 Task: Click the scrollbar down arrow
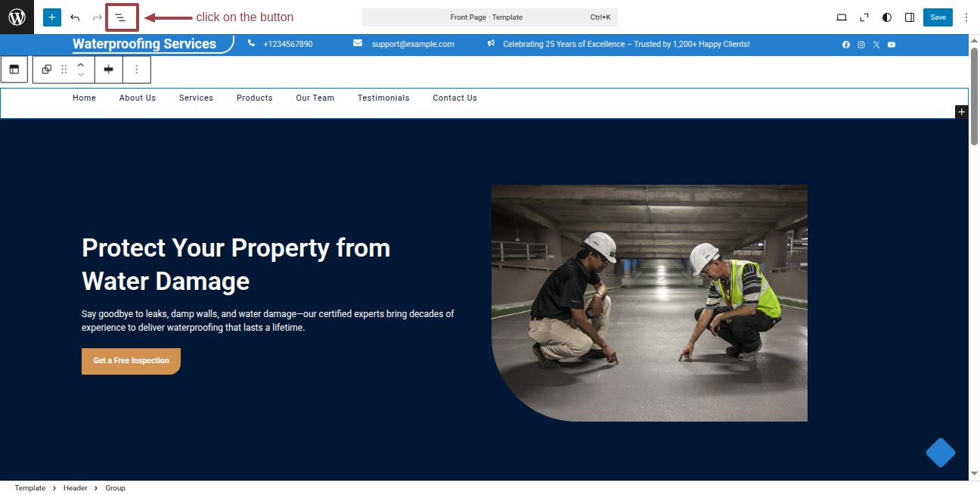pos(975,474)
